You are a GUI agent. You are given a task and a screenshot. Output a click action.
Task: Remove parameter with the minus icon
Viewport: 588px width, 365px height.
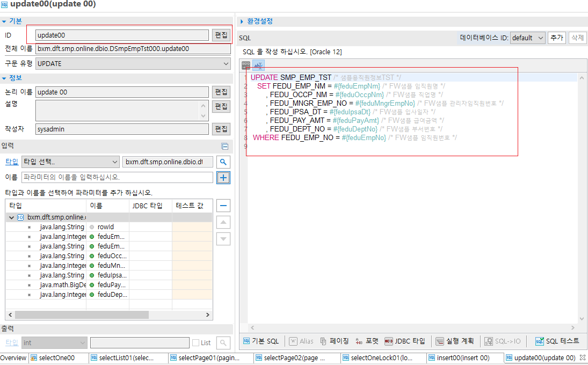[x=223, y=206]
